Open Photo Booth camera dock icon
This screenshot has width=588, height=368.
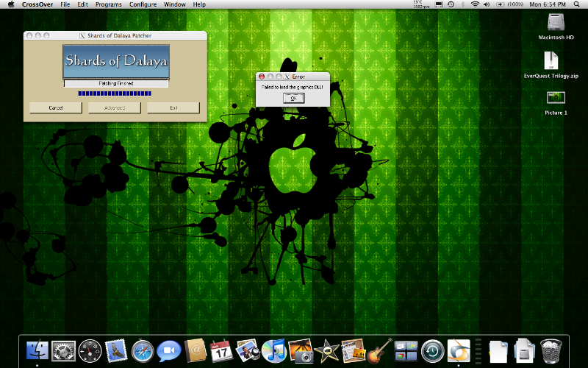pos(301,351)
